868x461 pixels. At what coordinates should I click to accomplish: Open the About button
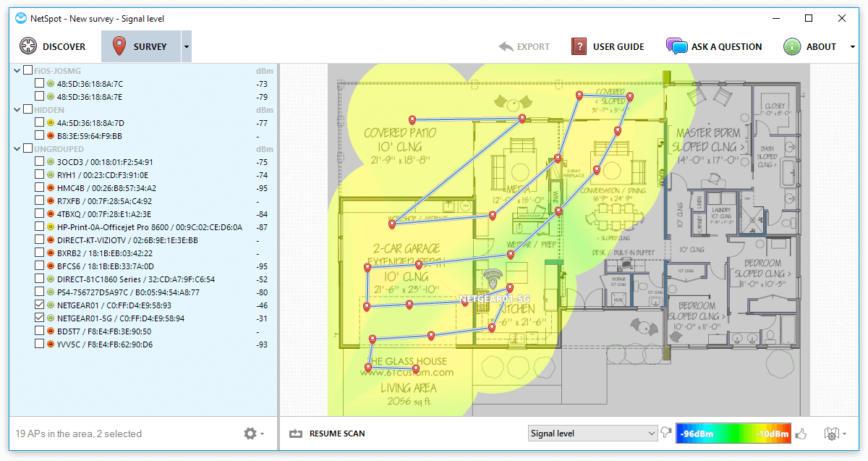point(810,46)
